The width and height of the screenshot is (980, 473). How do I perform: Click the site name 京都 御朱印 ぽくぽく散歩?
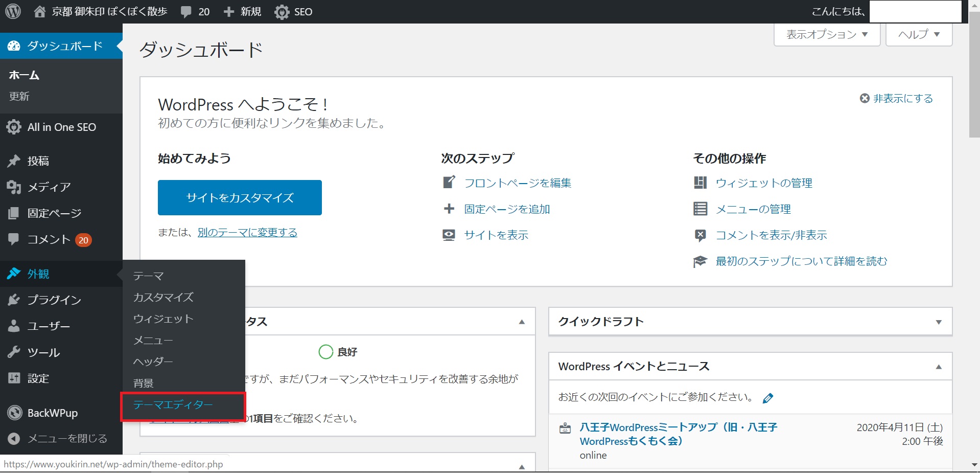(x=109, y=11)
